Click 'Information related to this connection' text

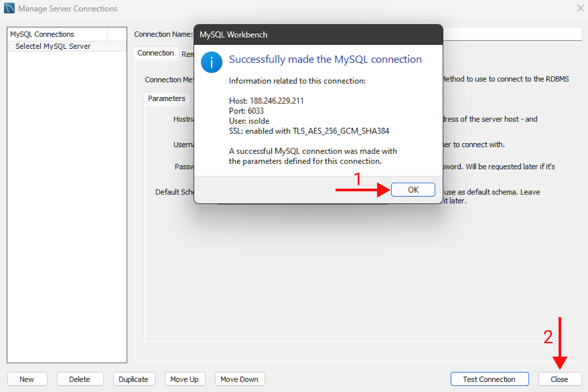point(297,81)
